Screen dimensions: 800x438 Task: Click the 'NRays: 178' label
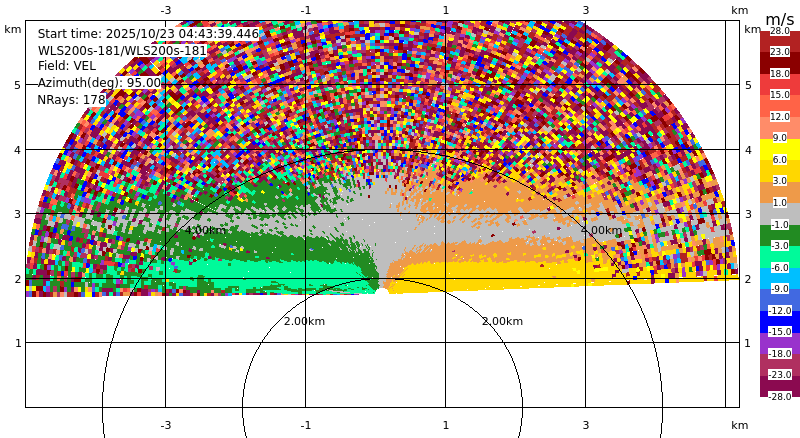coord(71,100)
